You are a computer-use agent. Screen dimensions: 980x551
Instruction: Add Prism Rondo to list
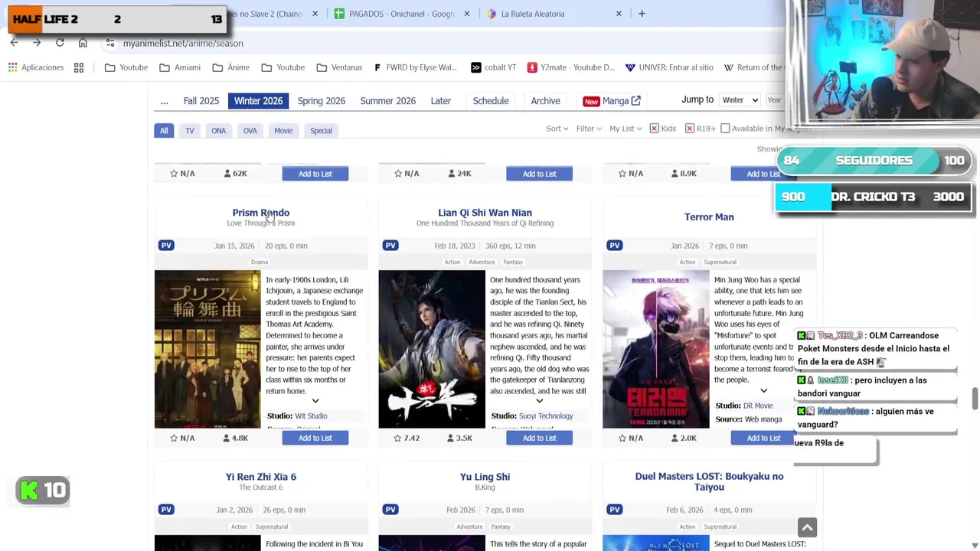coord(315,438)
